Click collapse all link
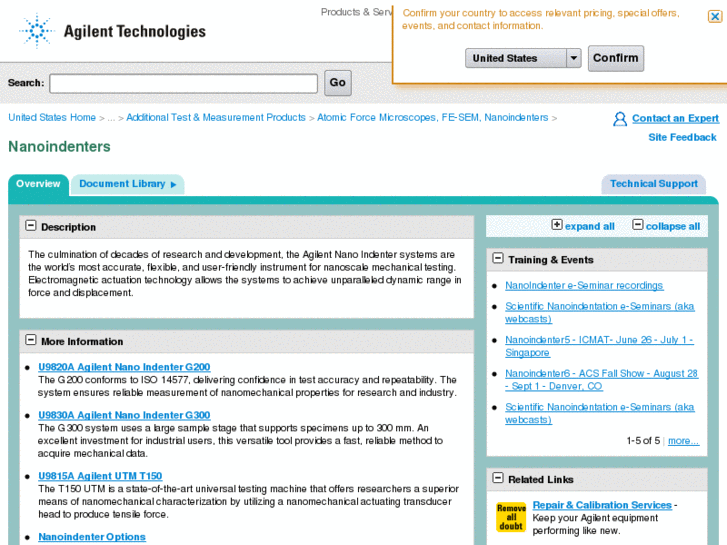The image size is (727, 545). (x=673, y=227)
